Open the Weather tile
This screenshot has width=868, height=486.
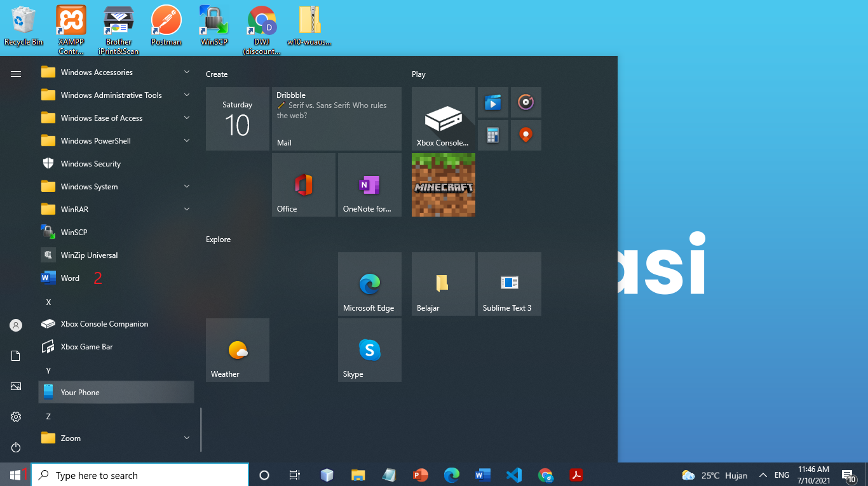tap(238, 350)
